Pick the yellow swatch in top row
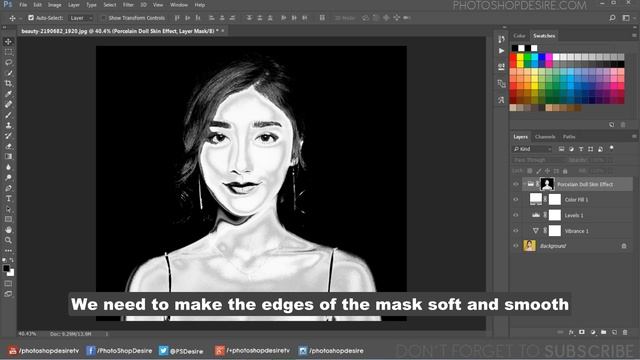The height and width of the screenshot is (360, 640). 520,57
